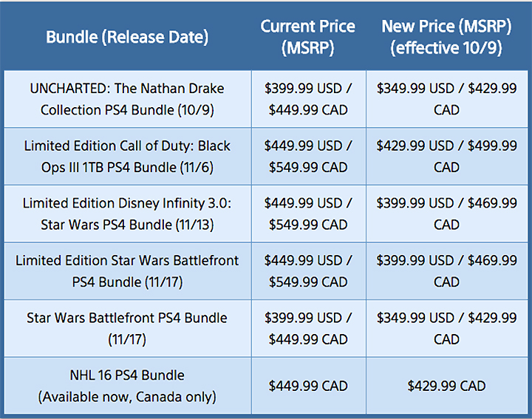
Task: Select the standard Star Wars Battlefront PS4 Bundle (11/17) cell
Action: coord(127,328)
